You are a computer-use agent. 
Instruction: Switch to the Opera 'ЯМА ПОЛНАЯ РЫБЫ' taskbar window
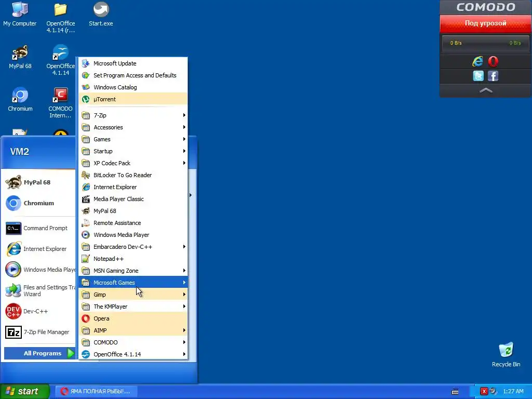click(x=96, y=391)
